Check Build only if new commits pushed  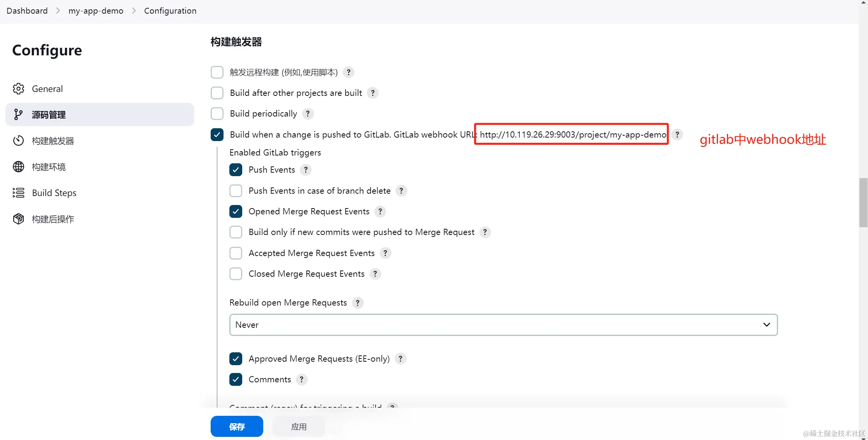[236, 232]
